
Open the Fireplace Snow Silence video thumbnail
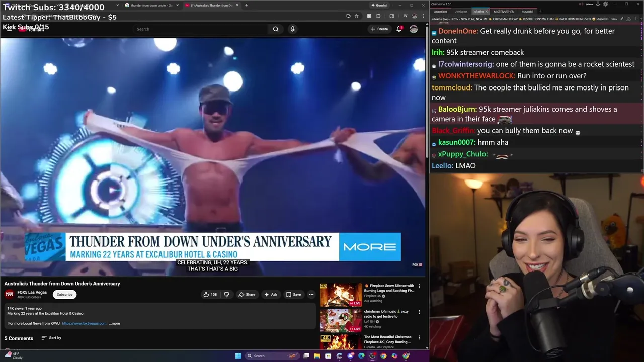(341, 295)
